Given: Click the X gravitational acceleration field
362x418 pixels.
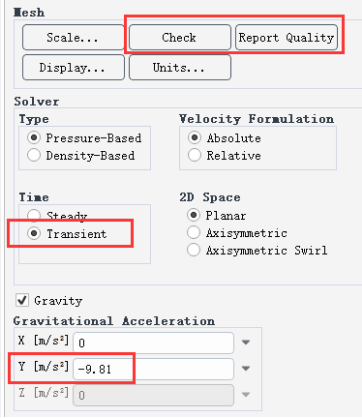Looking at the screenshot, I should 153,343.
